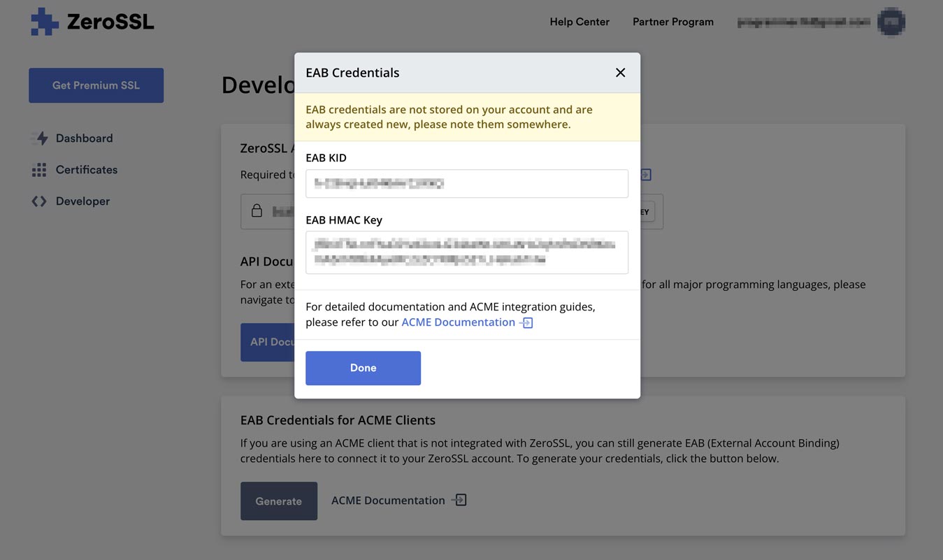
Task: Click external link icon in the dialog
Action: [x=526, y=322]
